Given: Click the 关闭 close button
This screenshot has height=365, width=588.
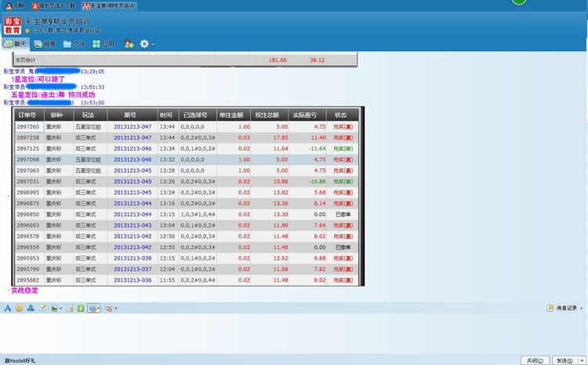Looking at the screenshot, I should coord(533,360).
